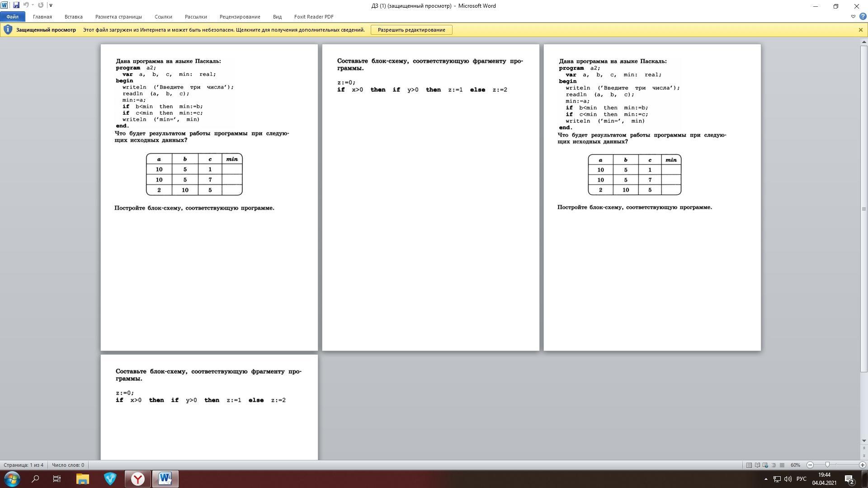Switch to Web Layout view icon
The width and height of the screenshot is (868, 488).
[x=765, y=465]
